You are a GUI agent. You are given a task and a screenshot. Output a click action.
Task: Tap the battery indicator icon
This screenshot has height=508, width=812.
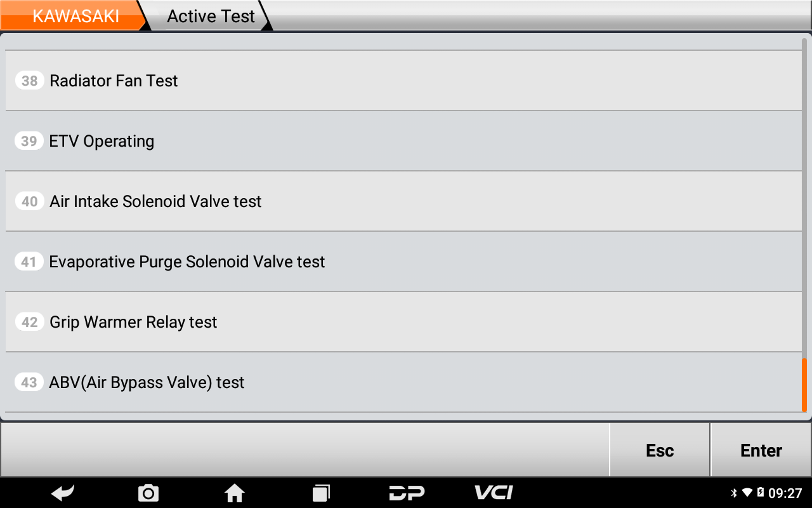click(761, 493)
